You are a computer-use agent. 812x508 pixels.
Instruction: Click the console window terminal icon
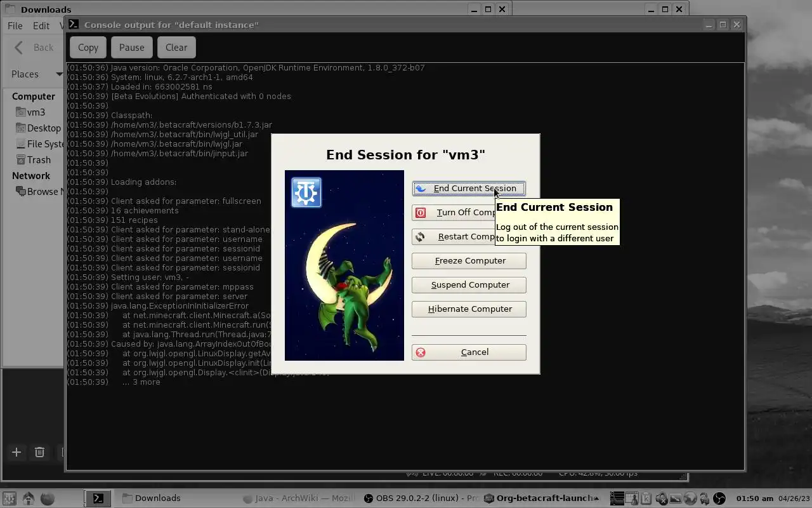point(74,24)
